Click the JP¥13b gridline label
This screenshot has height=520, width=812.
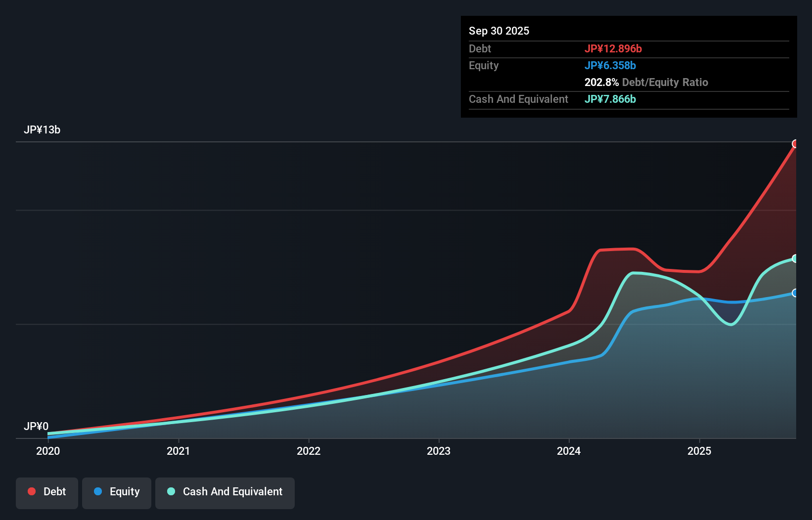point(43,130)
